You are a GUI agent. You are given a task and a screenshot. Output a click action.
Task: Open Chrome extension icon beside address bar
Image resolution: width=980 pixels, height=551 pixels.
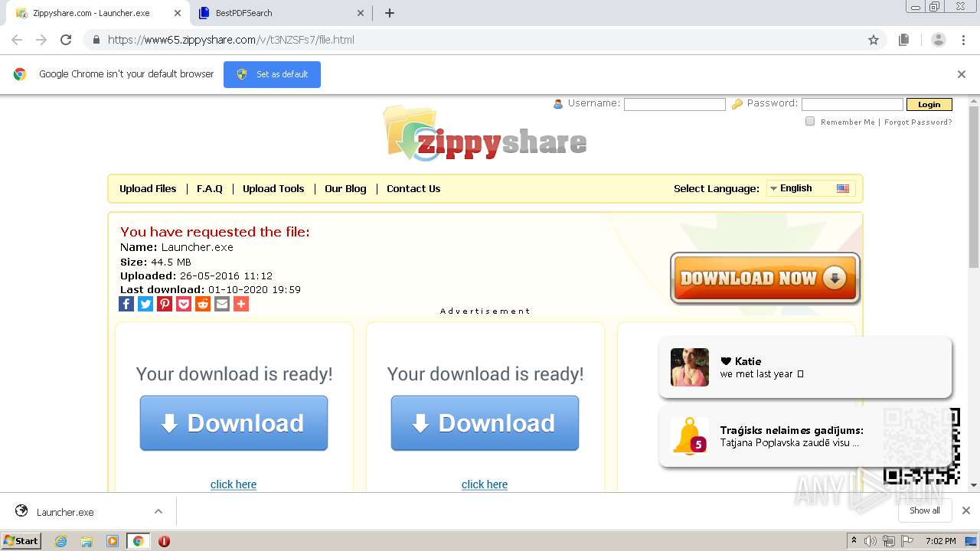(904, 40)
